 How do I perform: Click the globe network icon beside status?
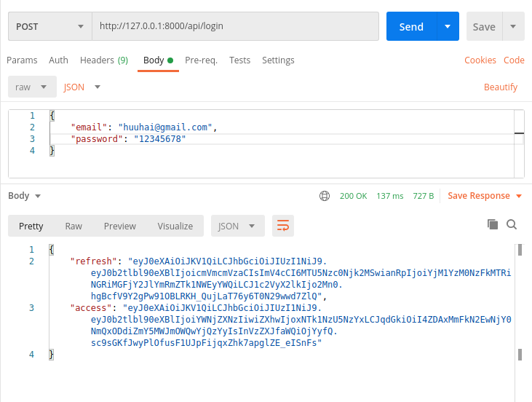tap(325, 196)
